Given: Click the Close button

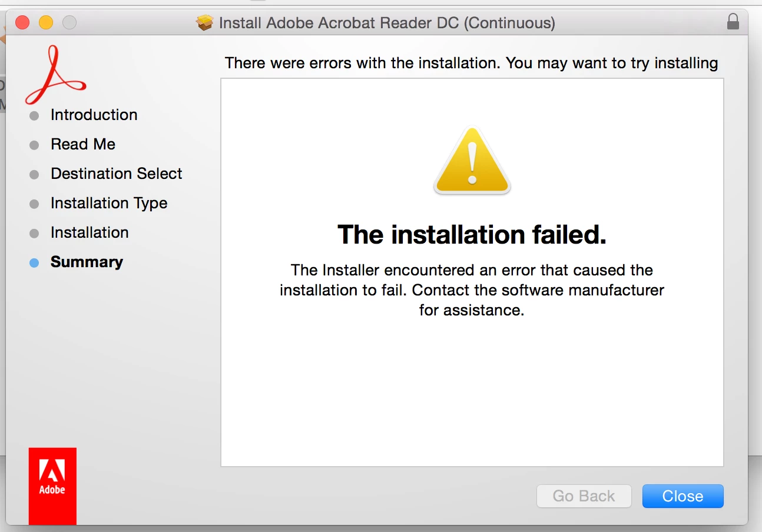Looking at the screenshot, I should (683, 496).
